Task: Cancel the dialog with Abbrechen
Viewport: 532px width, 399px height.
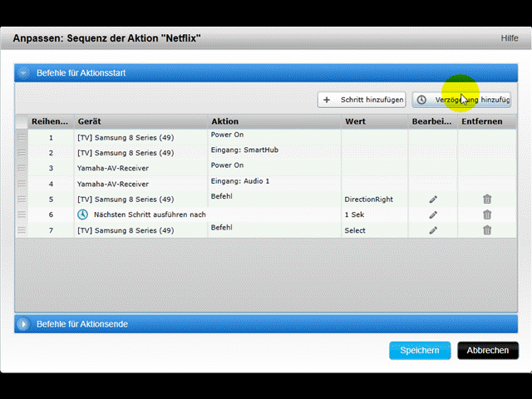Action: [x=487, y=350]
